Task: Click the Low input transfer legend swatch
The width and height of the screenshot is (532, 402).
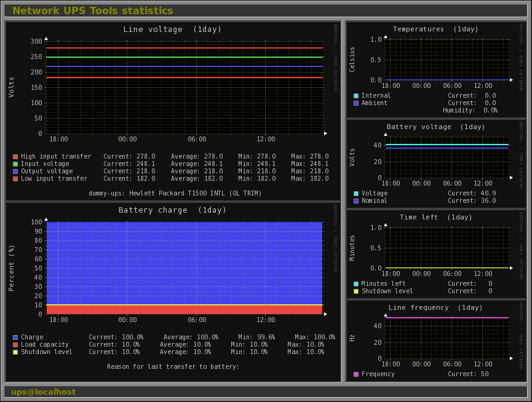Action: click(15, 179)
